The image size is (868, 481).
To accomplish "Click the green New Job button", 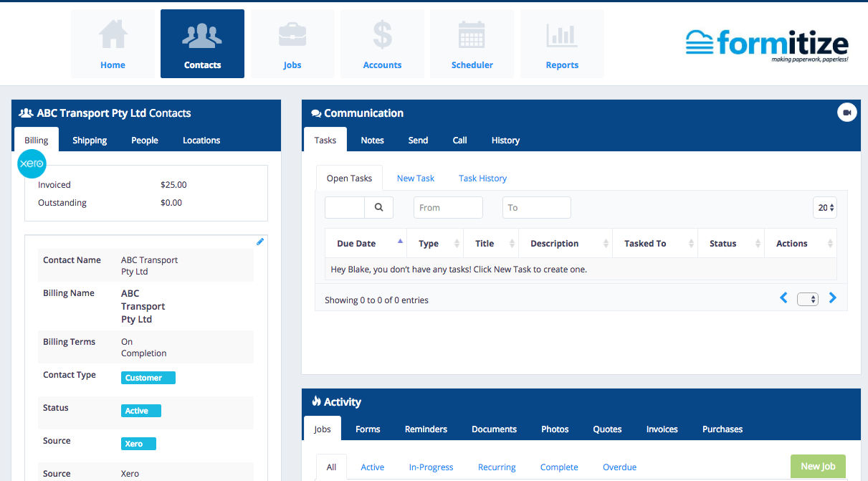I will [818, 466].
